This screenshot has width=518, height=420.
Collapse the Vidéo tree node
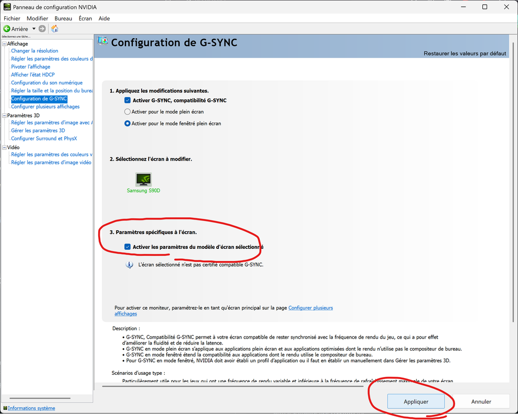click(x=4, y=148)
